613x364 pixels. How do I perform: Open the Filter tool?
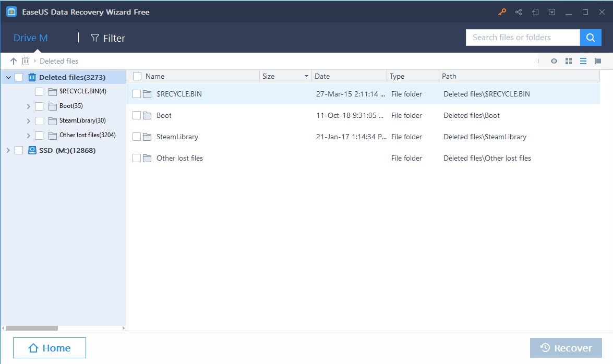pyautogui.click(x=107, y=38)
